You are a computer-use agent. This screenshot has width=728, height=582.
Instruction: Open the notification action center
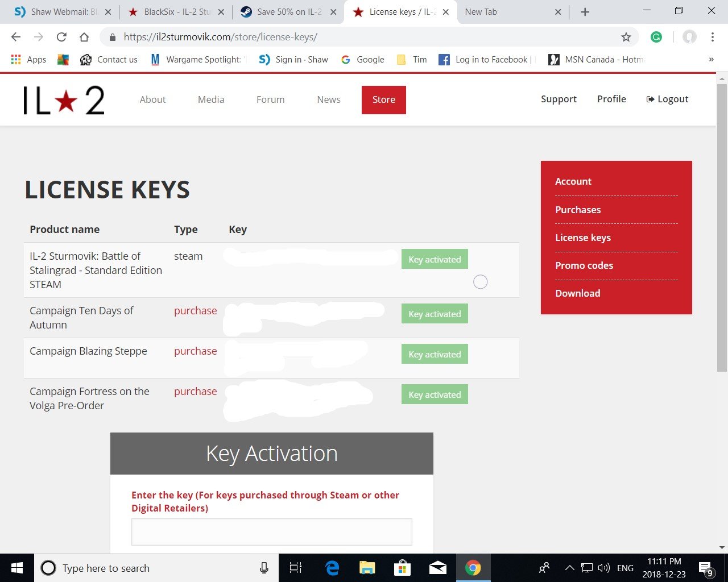(706, 568)
